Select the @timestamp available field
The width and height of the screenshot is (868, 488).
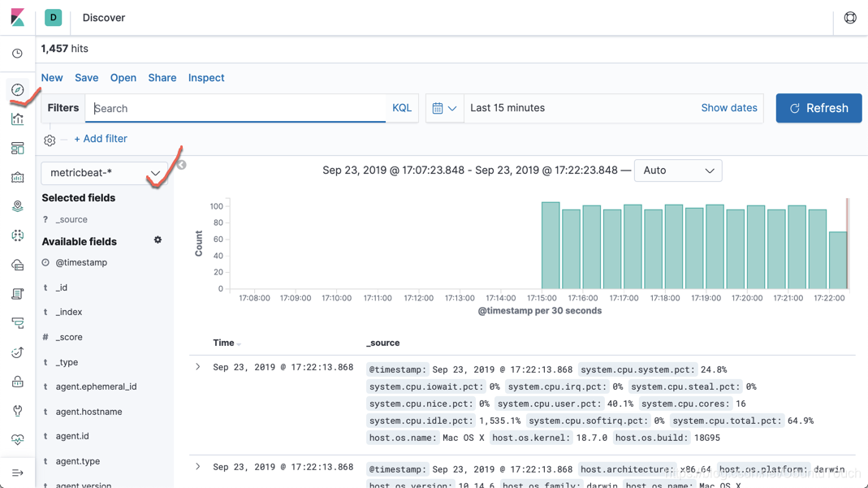click(x=81, y=262)
